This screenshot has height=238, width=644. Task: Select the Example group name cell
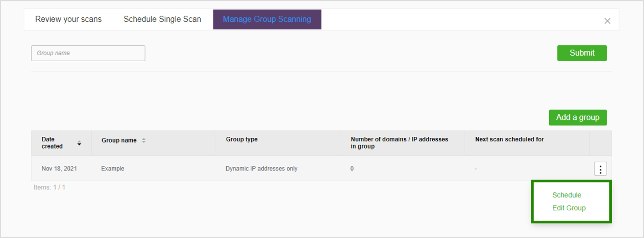(113, 169)
